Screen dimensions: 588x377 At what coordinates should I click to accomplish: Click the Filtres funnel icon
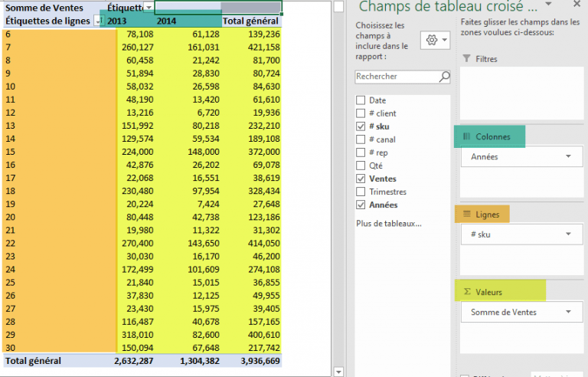[466, 58]
